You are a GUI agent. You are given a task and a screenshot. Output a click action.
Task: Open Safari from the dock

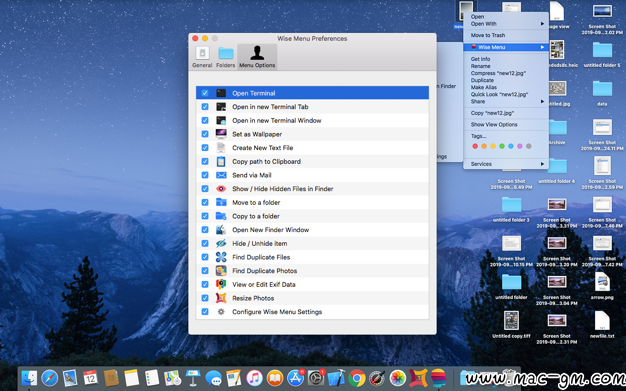click(x=50, y=377)
